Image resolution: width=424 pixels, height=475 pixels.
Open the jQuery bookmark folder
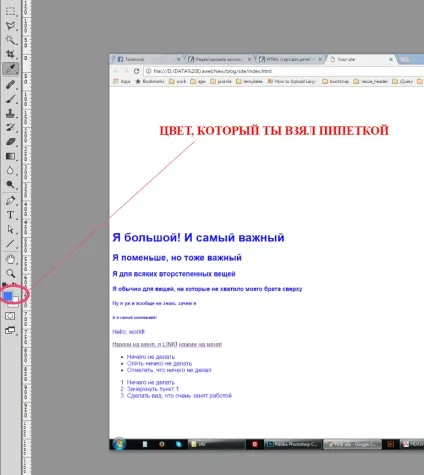[x=403, y=81]
